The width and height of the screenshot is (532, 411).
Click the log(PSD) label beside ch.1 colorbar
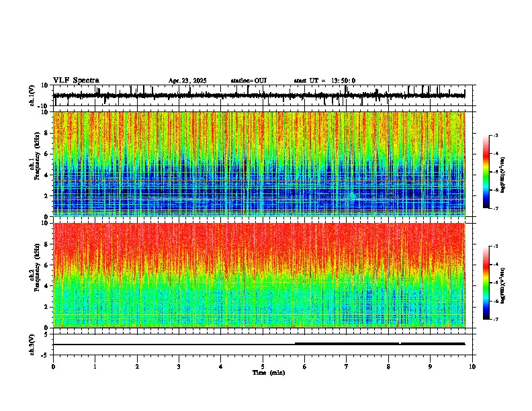503,175
